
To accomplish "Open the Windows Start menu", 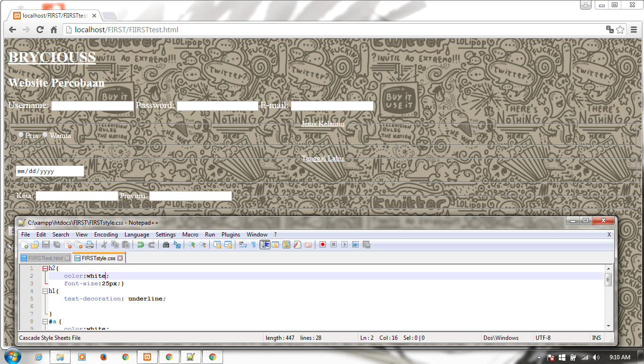I will [13, 356].
